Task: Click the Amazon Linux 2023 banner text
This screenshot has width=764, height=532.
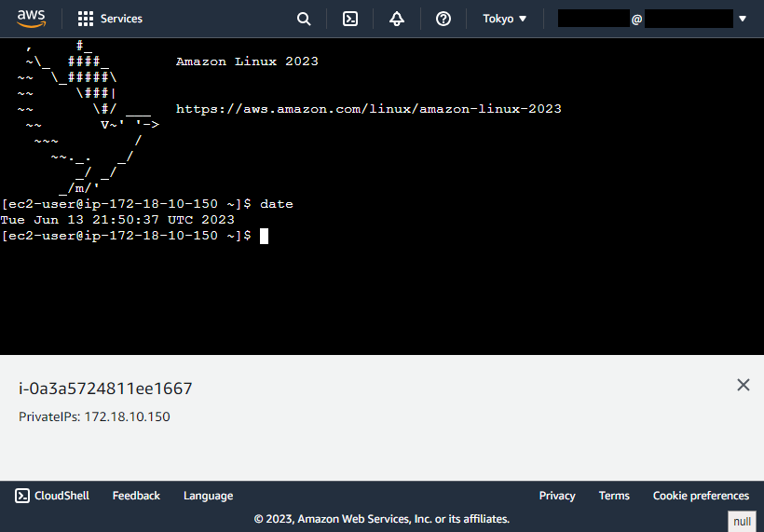Action: (x=247, y=61)
